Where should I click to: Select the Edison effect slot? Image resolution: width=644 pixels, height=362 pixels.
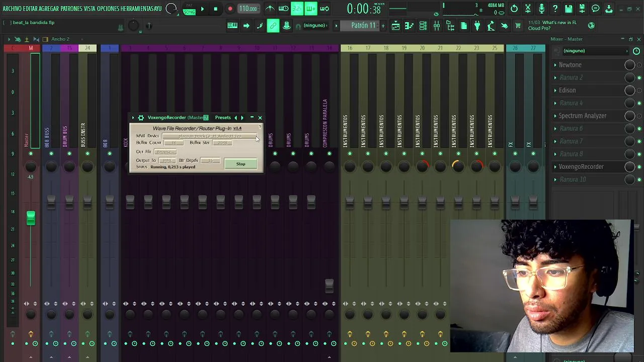(x=588, y=90)
